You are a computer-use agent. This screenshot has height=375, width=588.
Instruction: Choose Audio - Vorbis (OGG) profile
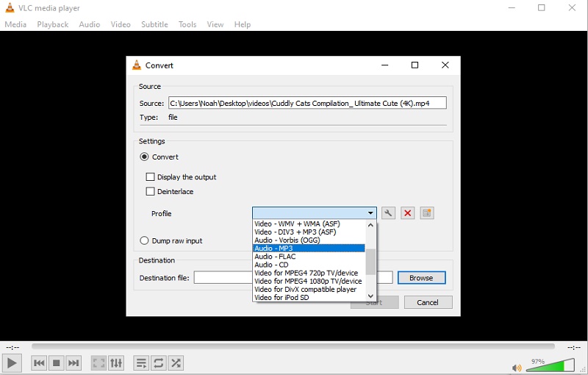309,240
